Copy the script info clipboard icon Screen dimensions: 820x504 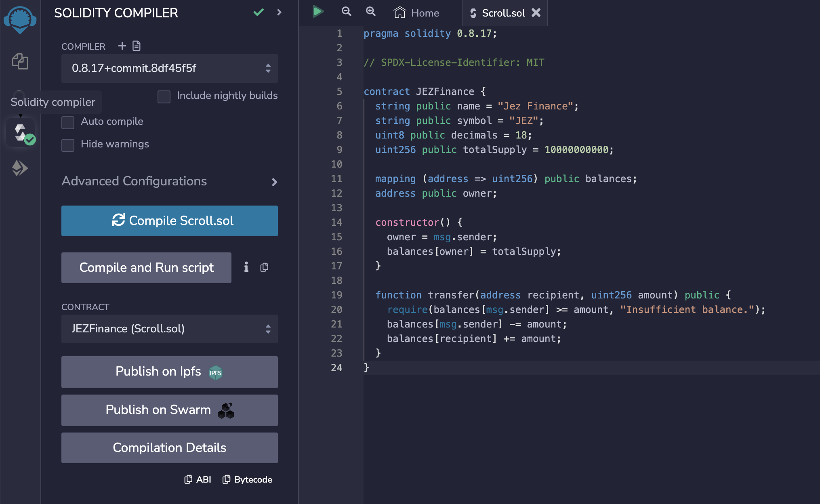pos(265,267)
